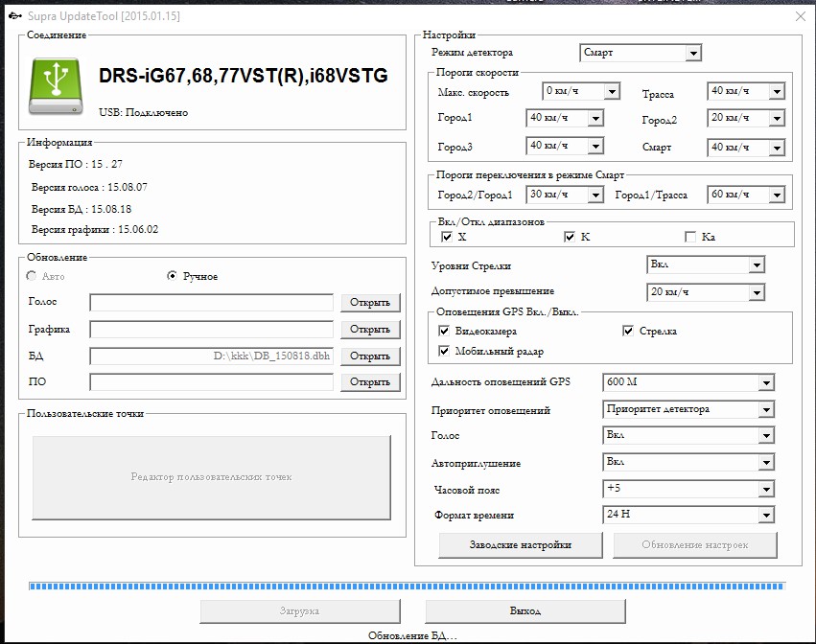The image size is (816, 644).
Task: Click the Загрузка button
Action: coord(300,610)
